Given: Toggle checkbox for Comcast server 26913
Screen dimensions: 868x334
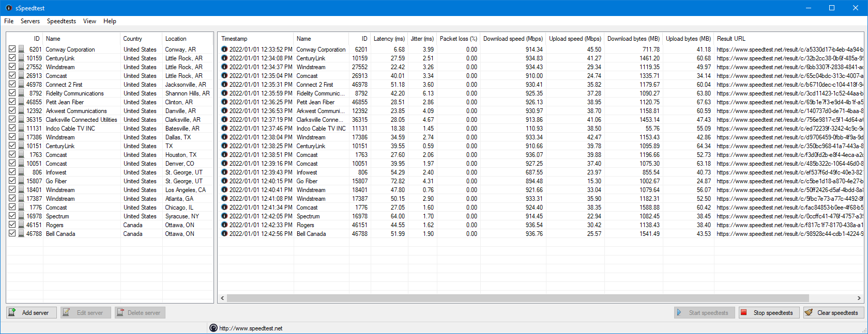Looking at the screenshot, I should coord(12,76).
